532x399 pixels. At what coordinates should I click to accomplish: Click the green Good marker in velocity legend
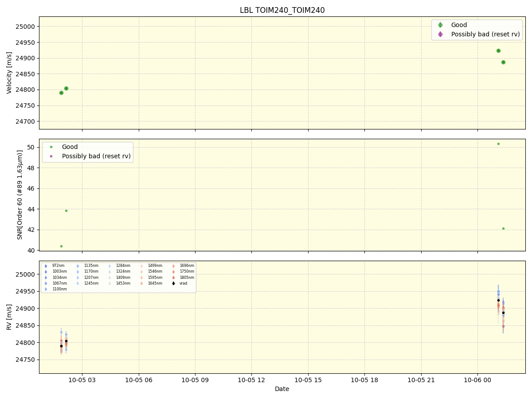[x=440, y=25]
